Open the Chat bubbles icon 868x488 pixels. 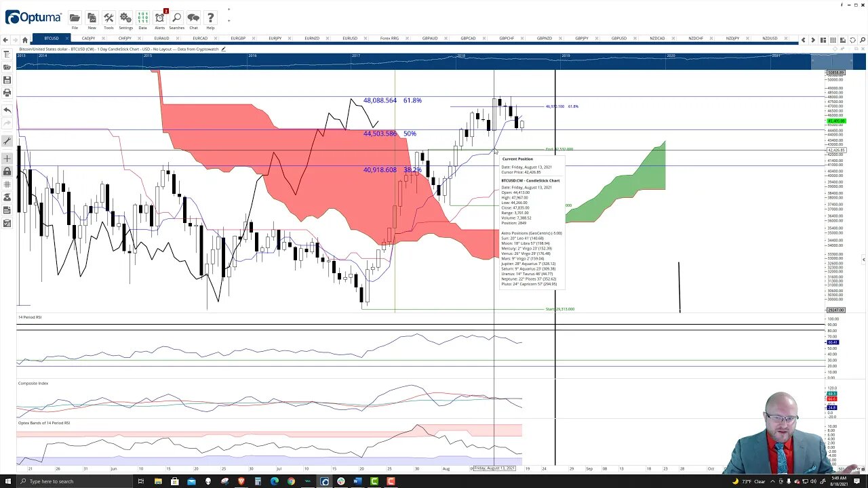click(x=193, y=18)
